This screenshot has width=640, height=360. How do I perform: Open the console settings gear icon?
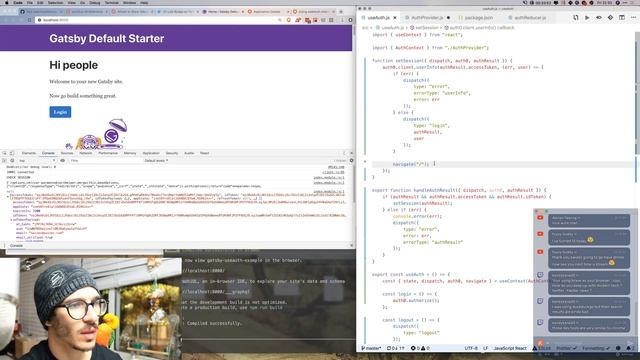click(x=351, y=160)
